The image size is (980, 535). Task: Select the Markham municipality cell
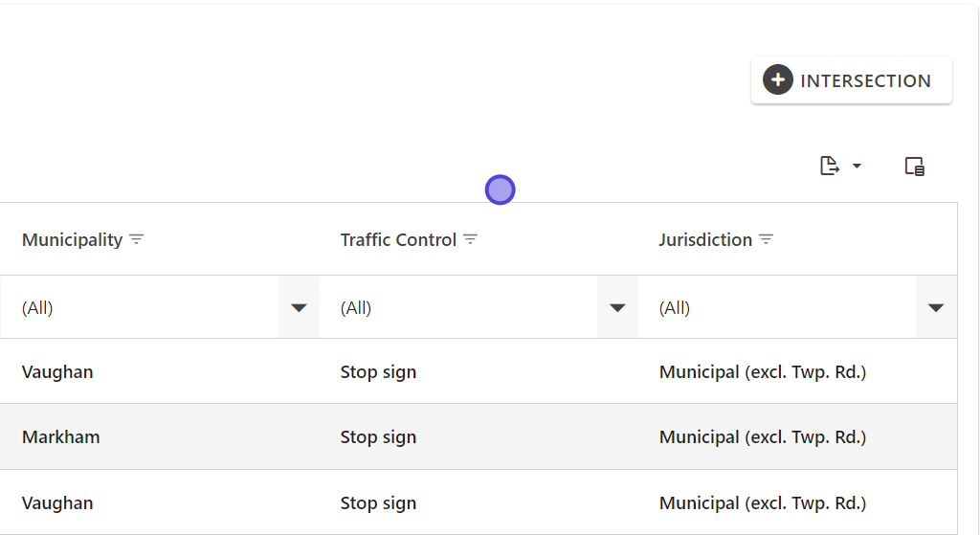61,437
